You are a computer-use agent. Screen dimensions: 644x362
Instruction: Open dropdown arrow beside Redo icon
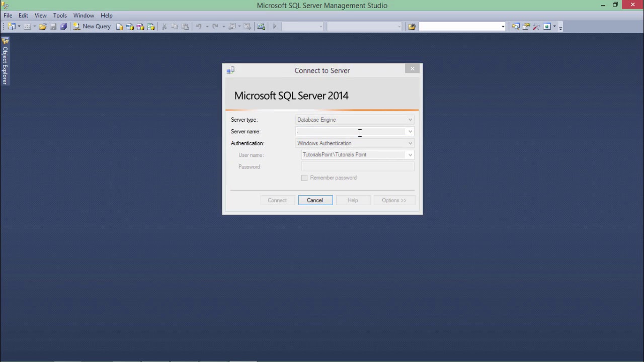(223, 27)
